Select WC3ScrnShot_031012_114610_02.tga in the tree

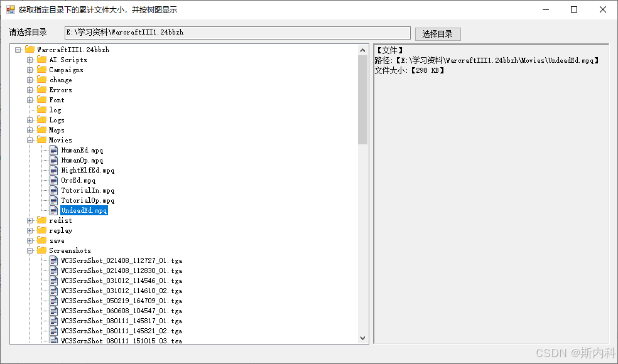click(x=121, y=291)
